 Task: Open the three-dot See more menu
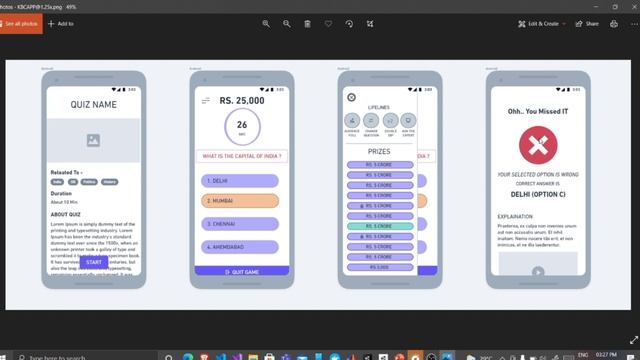coord(634,24)
